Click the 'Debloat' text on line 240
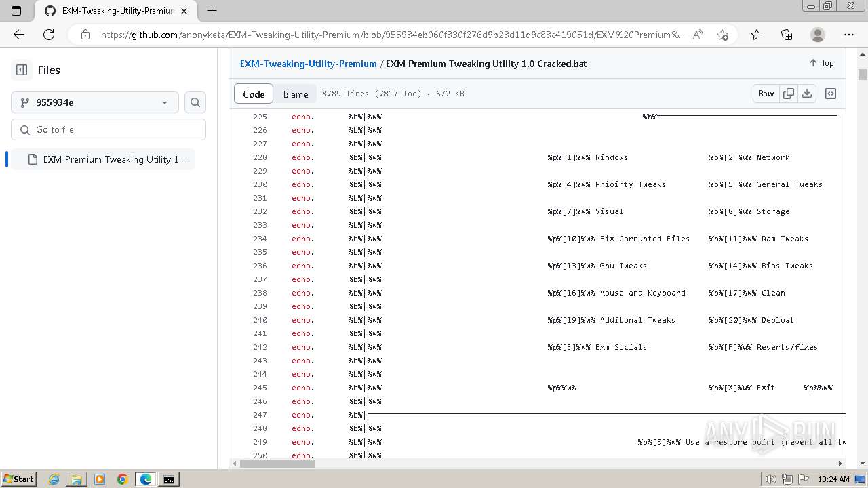This screenshot has width=868, height=488. click(x=778, y=320)
